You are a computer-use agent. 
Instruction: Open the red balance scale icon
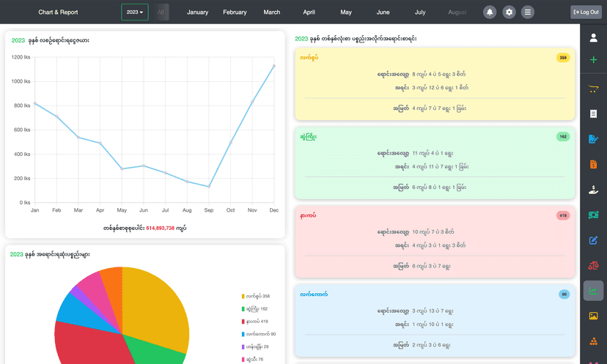click(593, 265)
